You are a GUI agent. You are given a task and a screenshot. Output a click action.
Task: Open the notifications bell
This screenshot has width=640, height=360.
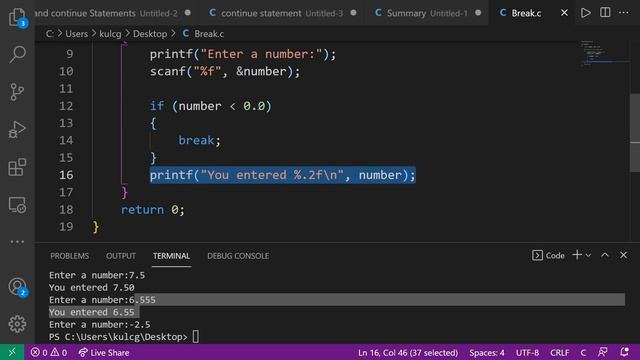(x=624, y=352)
